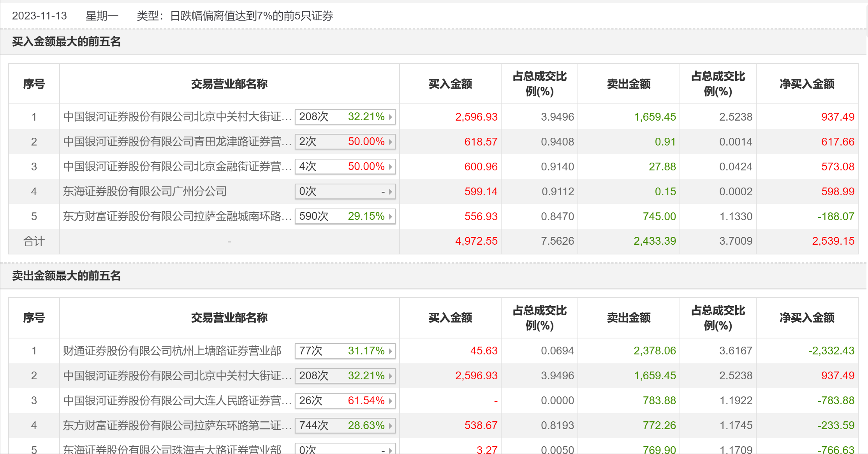Click the 合计 total net amount 2,539.15
Image resolution: width=868 pixels, height=454 pixels.
point(833,241)
